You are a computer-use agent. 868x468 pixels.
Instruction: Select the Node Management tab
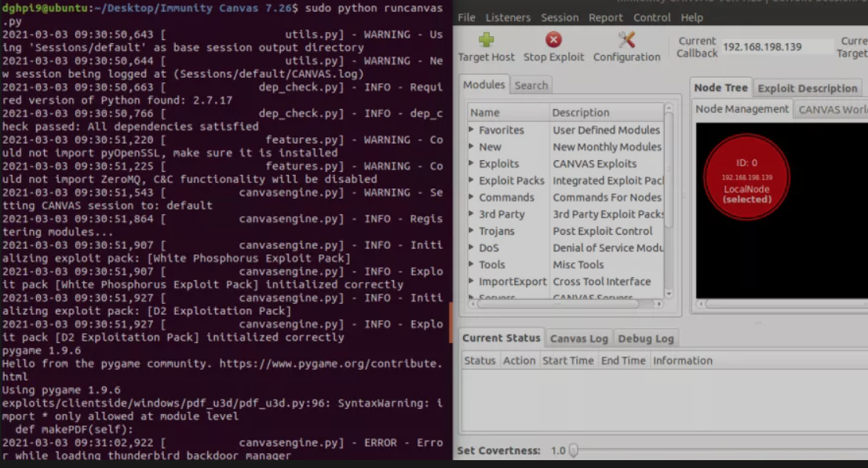tap(742, 109)
